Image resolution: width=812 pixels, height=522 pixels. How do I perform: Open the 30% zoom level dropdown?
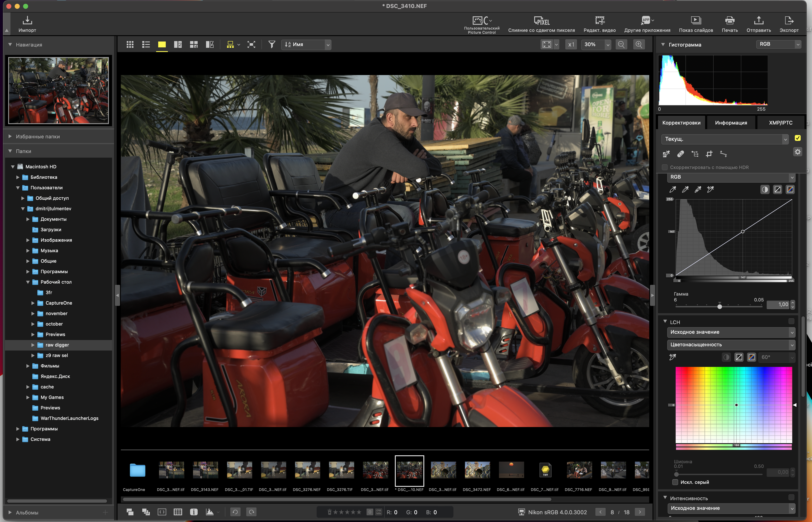[596, 44]
